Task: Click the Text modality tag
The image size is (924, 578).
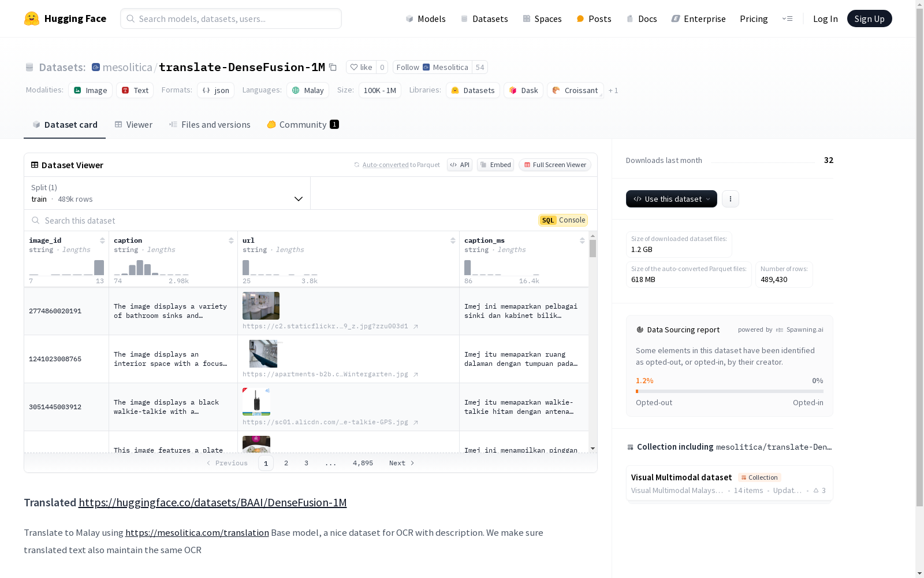Action: coord(135,90)
